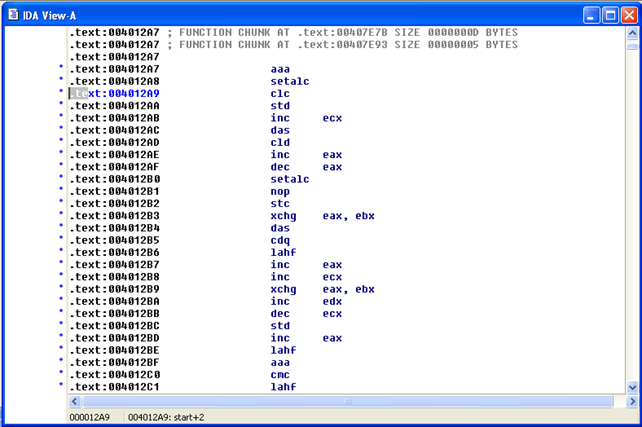Minimize the IDA View-A window
The height and width of the screenshot is (427, 642).
point(587,14)
